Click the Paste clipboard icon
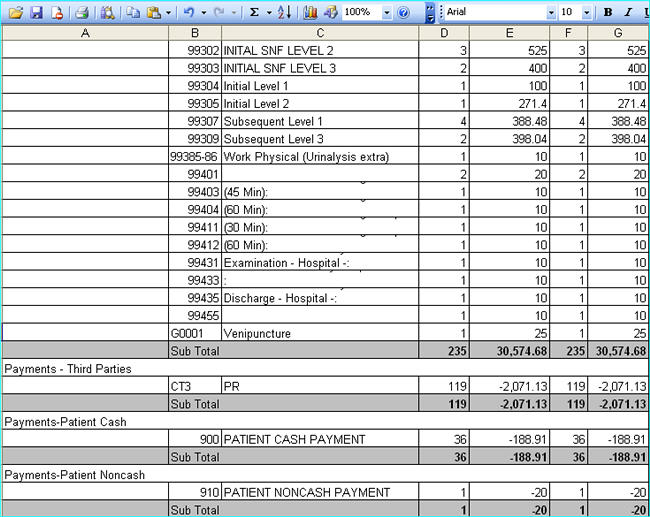This screenshot has width=650, height=517. (x=153, y=12)
